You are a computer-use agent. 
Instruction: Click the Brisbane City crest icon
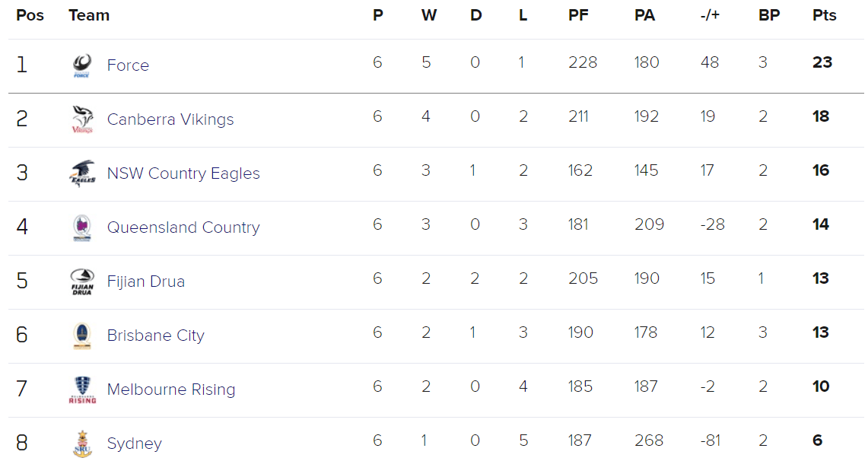(x=82, y=335)
